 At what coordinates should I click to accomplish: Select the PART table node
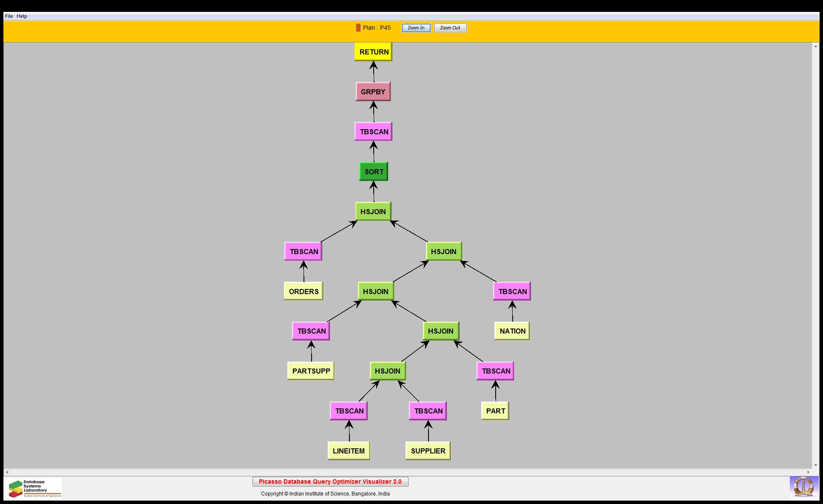pos(495,411)
